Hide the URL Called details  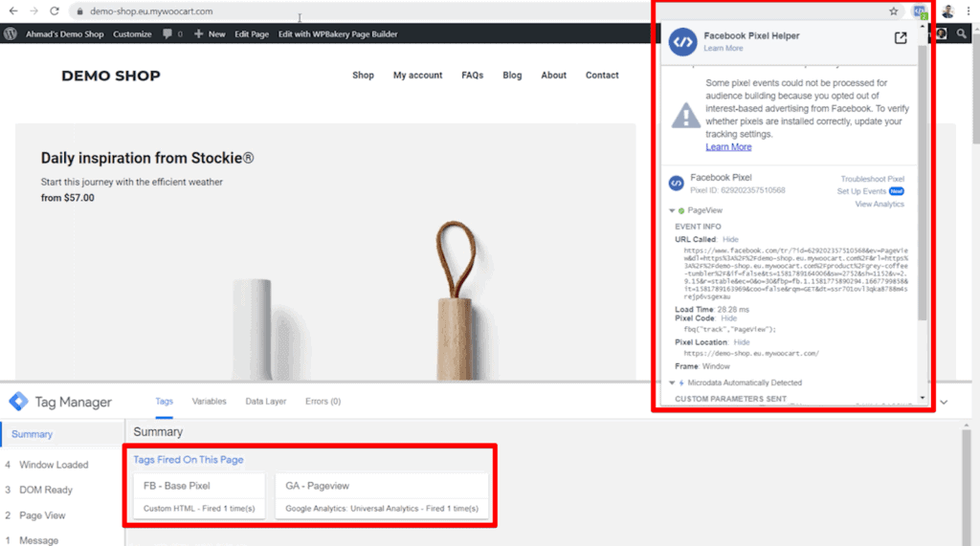pos(730,239)
